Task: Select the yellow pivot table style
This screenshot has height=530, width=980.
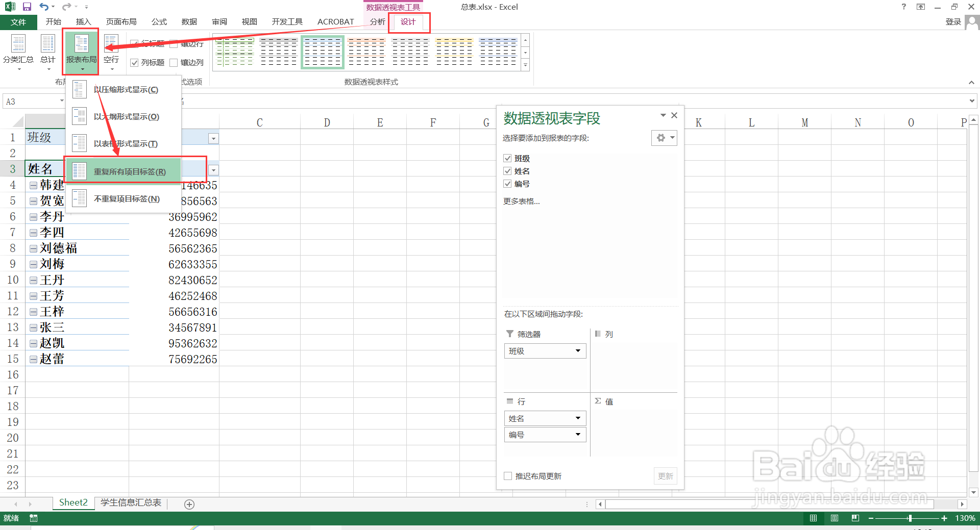Action: coord(454,52)
